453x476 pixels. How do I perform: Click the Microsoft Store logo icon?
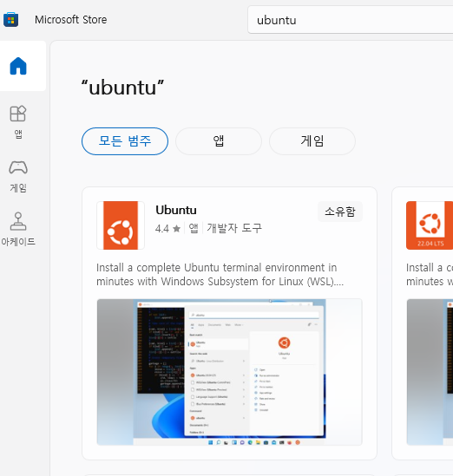coord(11,20)
